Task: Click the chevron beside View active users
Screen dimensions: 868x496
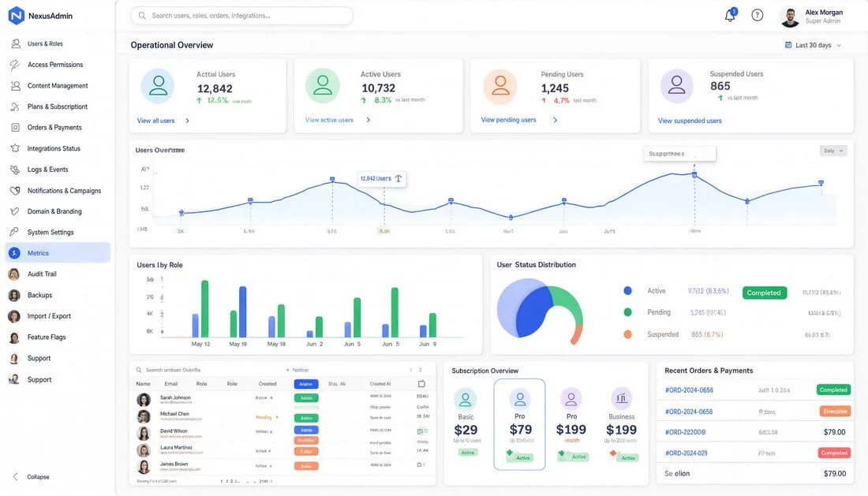Action: coord(369,120)
